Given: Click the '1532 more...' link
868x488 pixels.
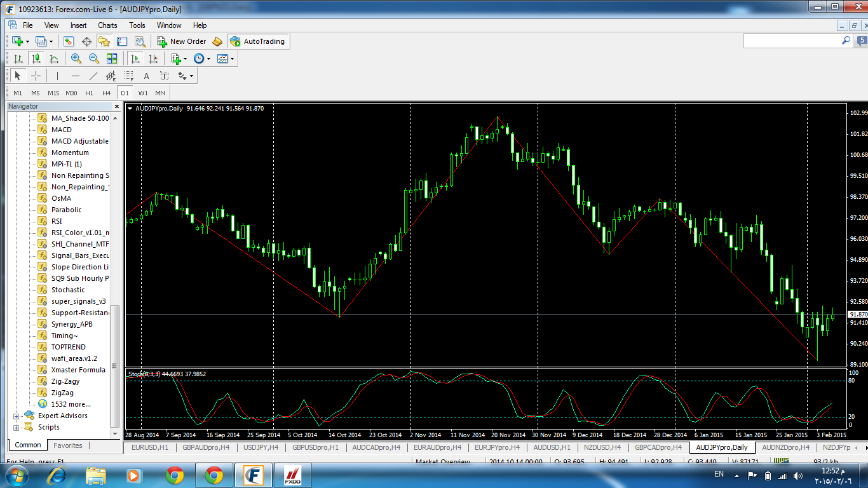Looking at the screenshot, I should (x=71, y=404).
